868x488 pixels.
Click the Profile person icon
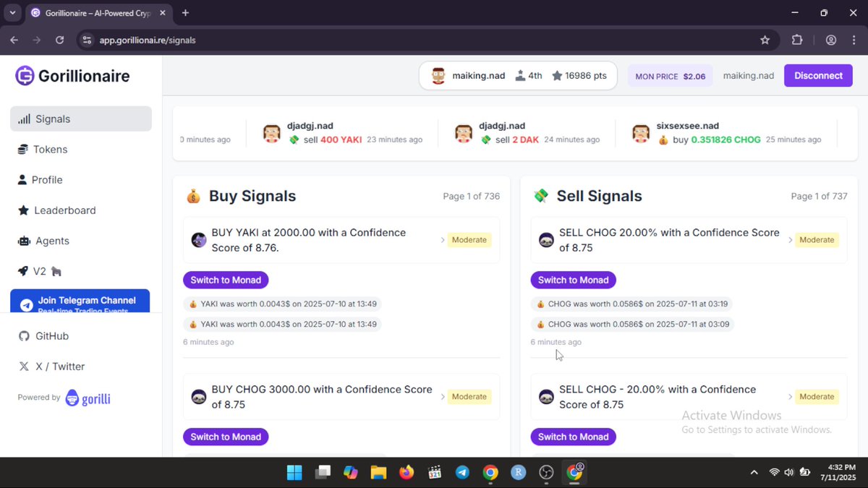[22, 180]
